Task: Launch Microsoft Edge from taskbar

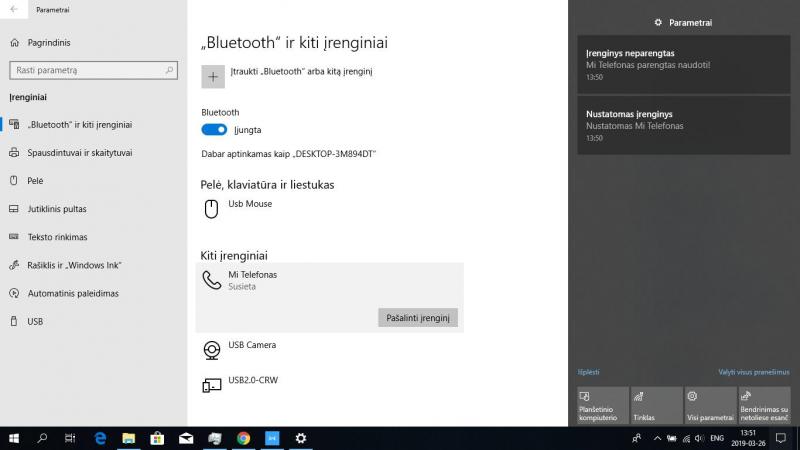Action: pyautogui.click(x=100, y=438)
